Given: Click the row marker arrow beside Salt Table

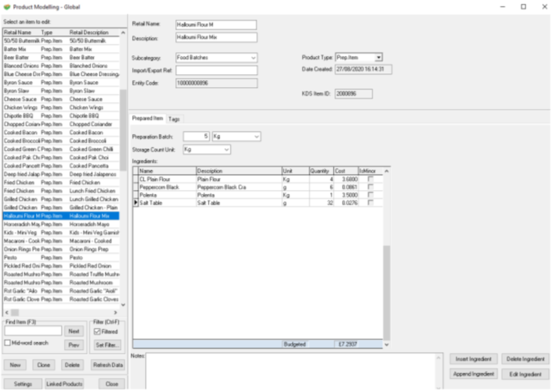Looking at the screenshot, I should point(136,203).
